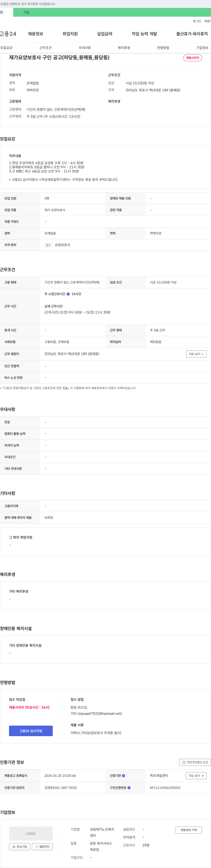The image size is (211, 868).
Task: Click the 거짓구인광고 신고 button
Action: click(195, 762)
